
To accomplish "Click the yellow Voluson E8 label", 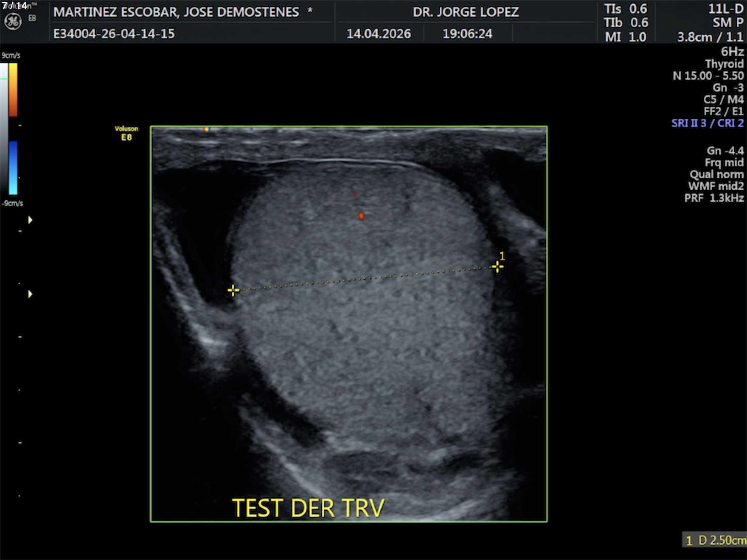I will click(x=126, y=133).
